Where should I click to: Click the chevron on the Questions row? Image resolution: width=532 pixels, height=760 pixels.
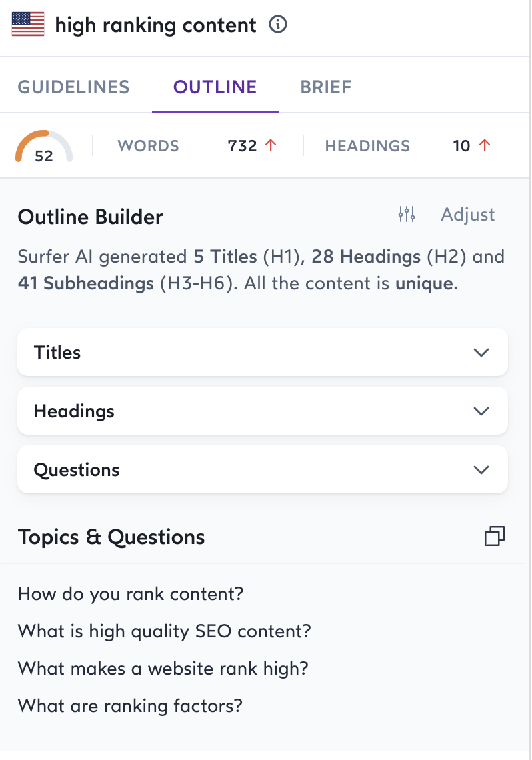point(481,470)
